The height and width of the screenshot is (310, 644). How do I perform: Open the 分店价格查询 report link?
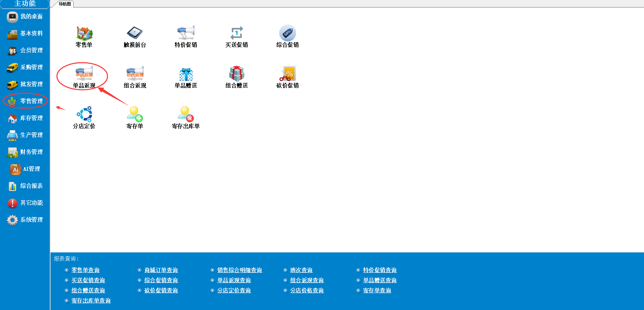307,290
